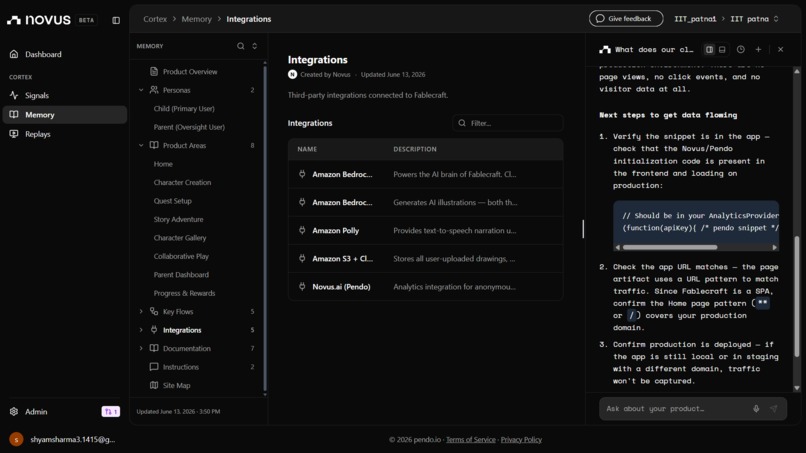Click the expand/collapse all arrows in Memory panel
Image resolution: width=806 pixels, height=453 pixels.
254,46
